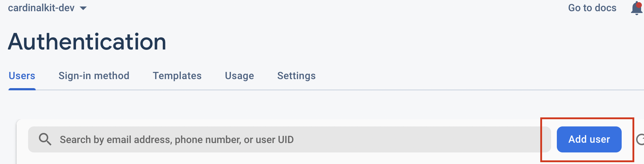Screen dimensions: 644x164
Task: Click the red notification badge dot
Action: [639, 5]
